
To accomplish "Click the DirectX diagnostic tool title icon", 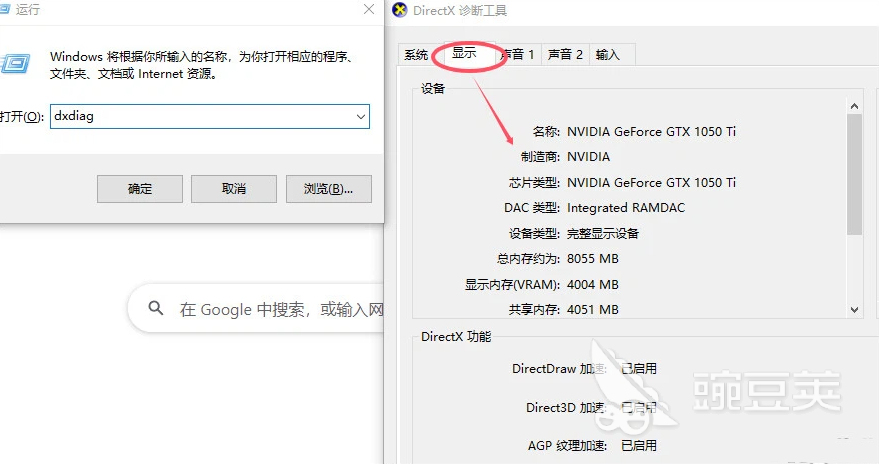I will tap(399, 10).
